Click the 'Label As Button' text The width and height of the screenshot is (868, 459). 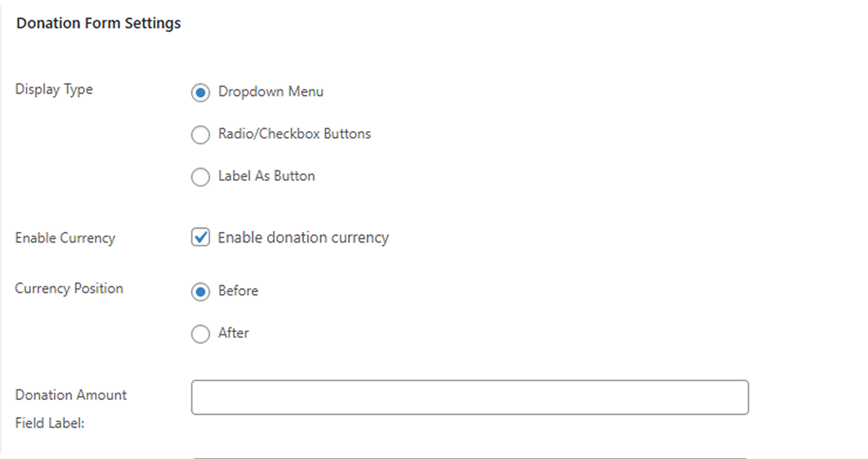(x=266, y=176)
